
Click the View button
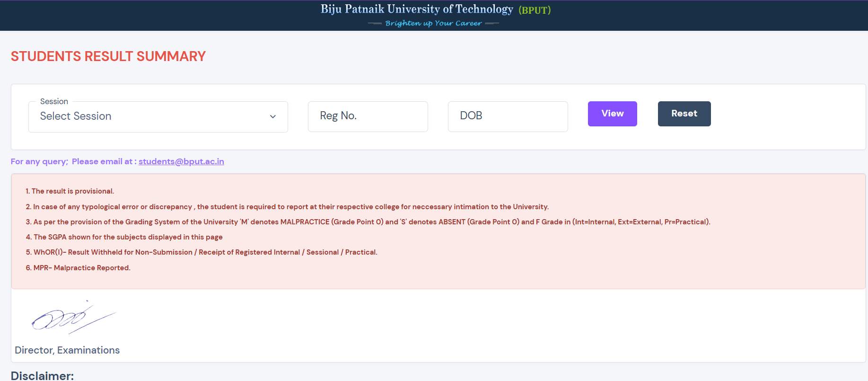[613, 114]
